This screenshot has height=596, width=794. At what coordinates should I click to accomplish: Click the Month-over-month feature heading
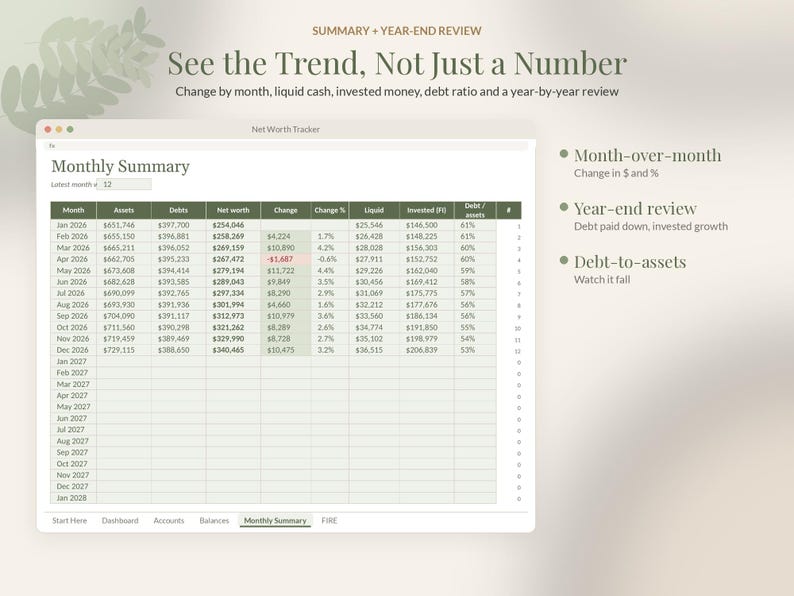click(x=648, y=155)
